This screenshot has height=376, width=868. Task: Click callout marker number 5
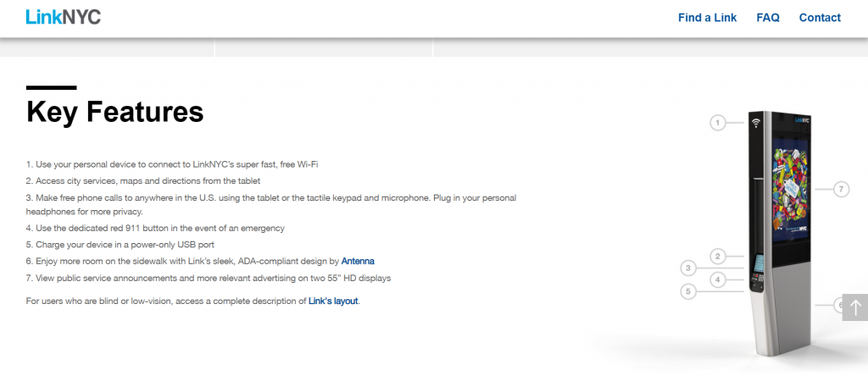click(689, 291)
